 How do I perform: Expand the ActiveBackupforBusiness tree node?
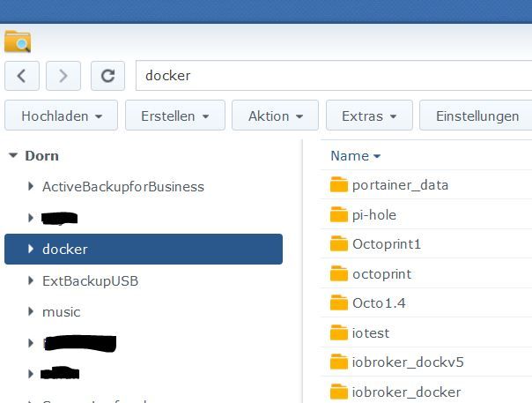pos(31,187)
